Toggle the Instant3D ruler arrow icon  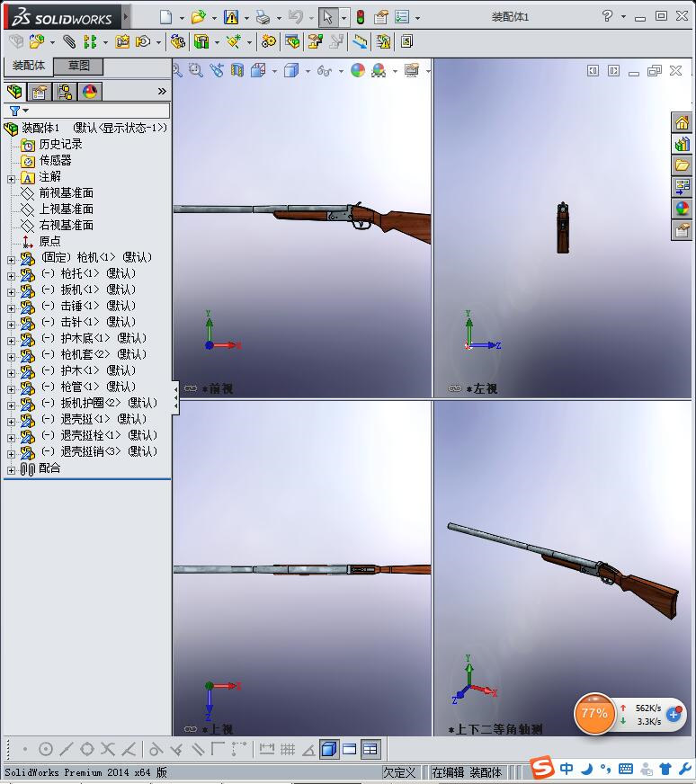pyautogui.click(x=360, y=41)
